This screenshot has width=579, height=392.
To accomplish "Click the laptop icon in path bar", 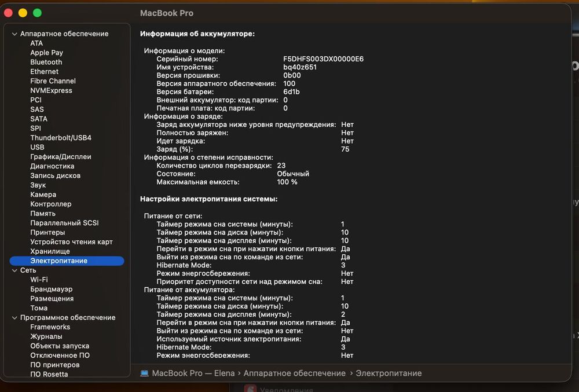I will pos(144,373).
